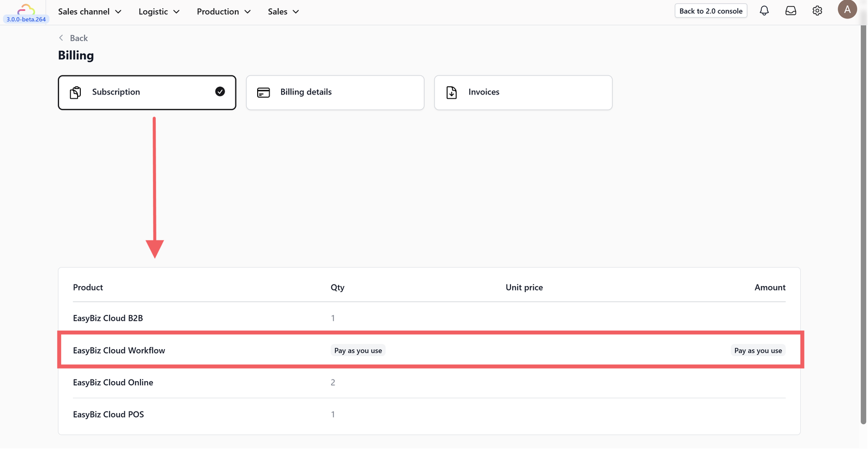Click Back to 2.0 console button
The width and height of the screenshot is (868, 449).
(x=711, y=11)
